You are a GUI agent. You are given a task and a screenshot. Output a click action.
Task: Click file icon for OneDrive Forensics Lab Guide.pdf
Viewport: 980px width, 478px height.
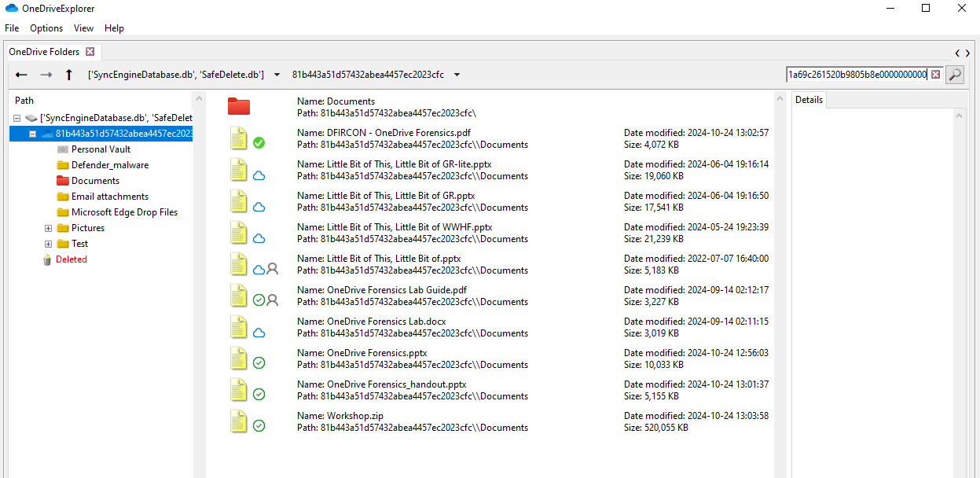(x=238, y=295)
